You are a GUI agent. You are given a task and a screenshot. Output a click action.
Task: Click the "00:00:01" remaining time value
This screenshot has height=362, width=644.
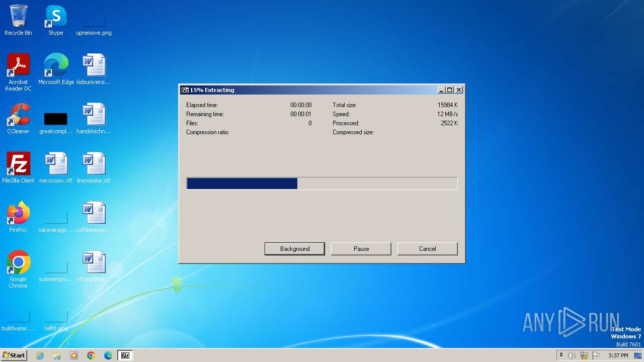point(301,114)
